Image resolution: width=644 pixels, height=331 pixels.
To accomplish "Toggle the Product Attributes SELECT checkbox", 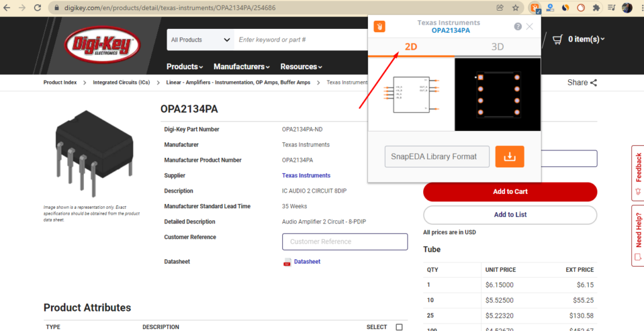I will (x=399, y=327).
